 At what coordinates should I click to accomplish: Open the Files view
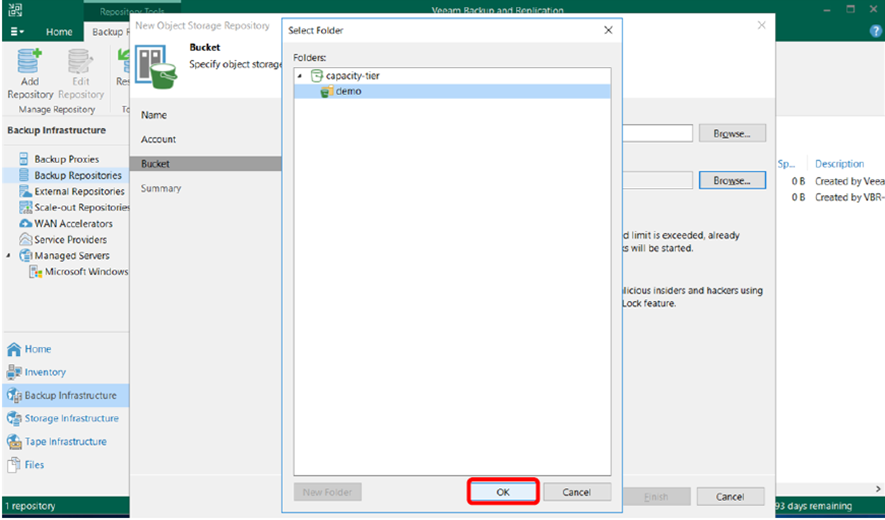[x=34, y=465]
